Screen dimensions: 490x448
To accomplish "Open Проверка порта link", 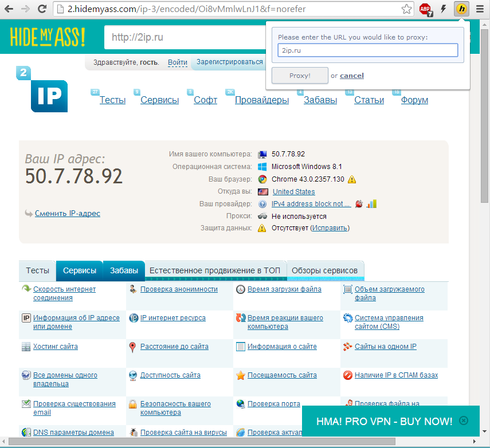I will [274, 404].
